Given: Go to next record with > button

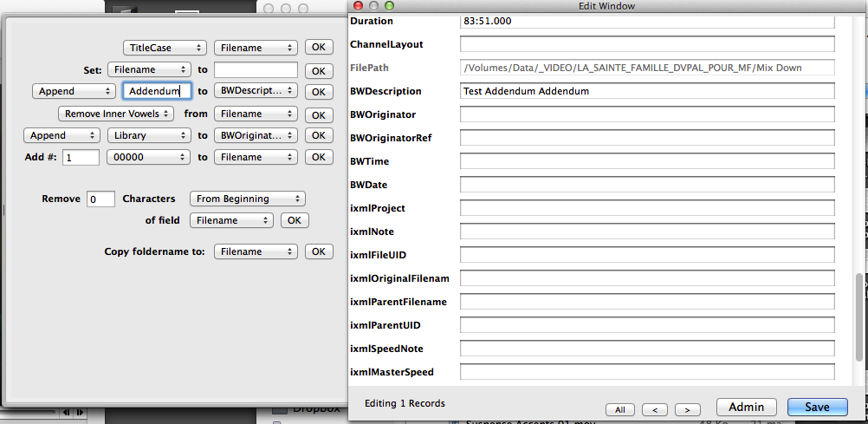Looking at the screenshot, I should point(687,409).
